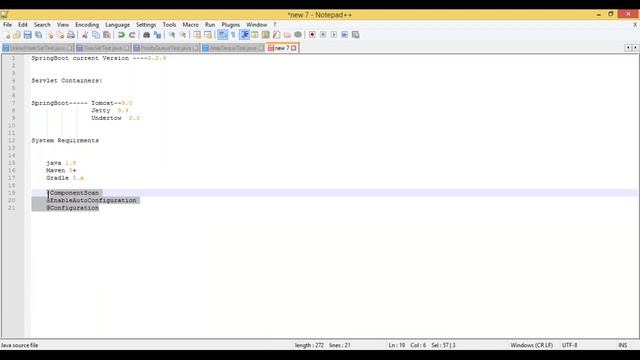Screen dimensions: 640x360
Task: Close the new 7 tab
Action: [293, 48]
